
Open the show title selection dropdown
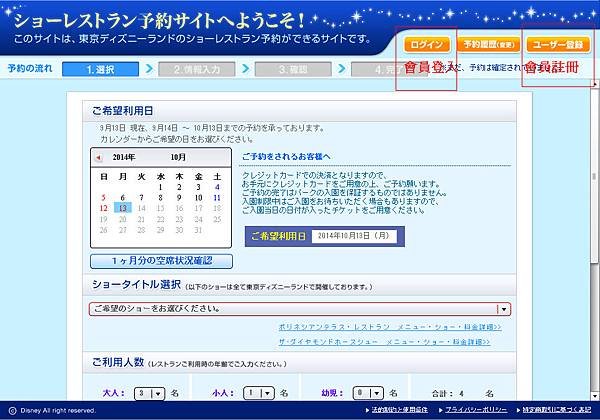pyautogui.click(x=300, y=309)
